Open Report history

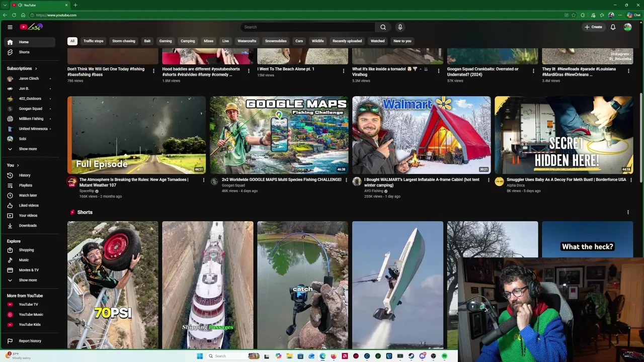pyautogui.click(x=30, y=341)
